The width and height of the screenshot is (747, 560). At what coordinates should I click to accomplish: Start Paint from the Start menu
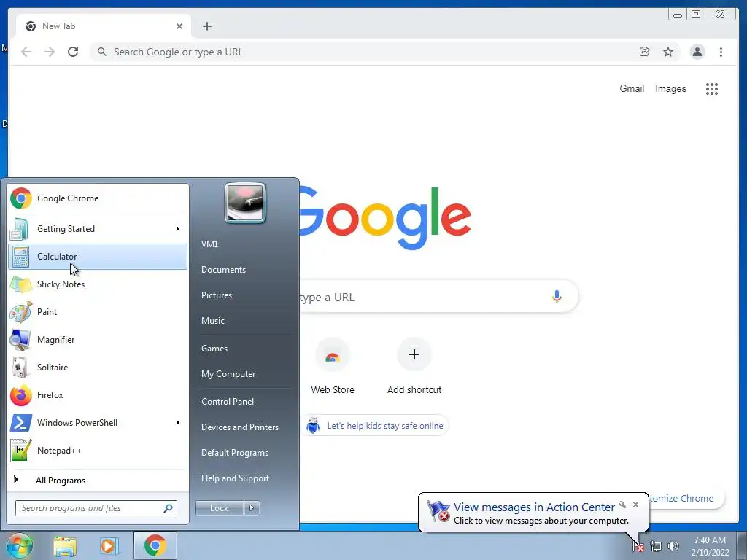(x=98, y=312)
